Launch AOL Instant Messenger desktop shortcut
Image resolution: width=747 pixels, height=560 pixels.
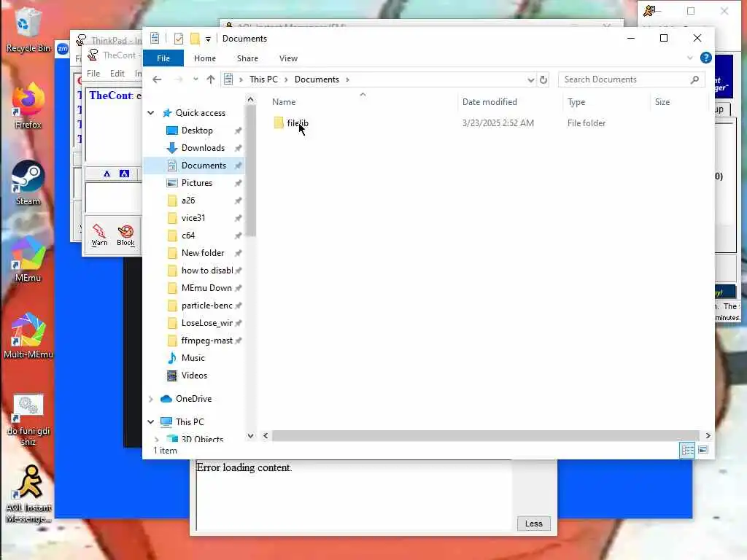[x=28, y=494]
